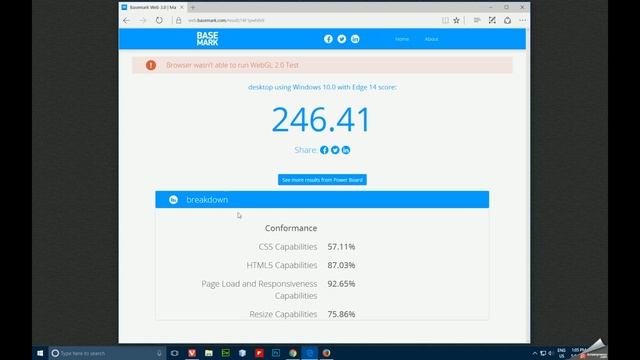Add page to favorites with star icon
The image size is (640, 360).
(x=456, y=20)
